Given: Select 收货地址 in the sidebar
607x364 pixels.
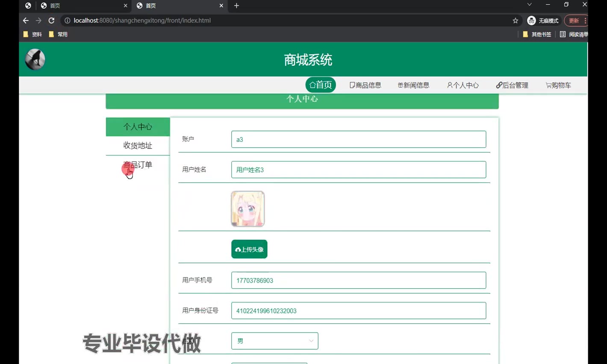Looking at the screenshot, I should pos(138,146).
